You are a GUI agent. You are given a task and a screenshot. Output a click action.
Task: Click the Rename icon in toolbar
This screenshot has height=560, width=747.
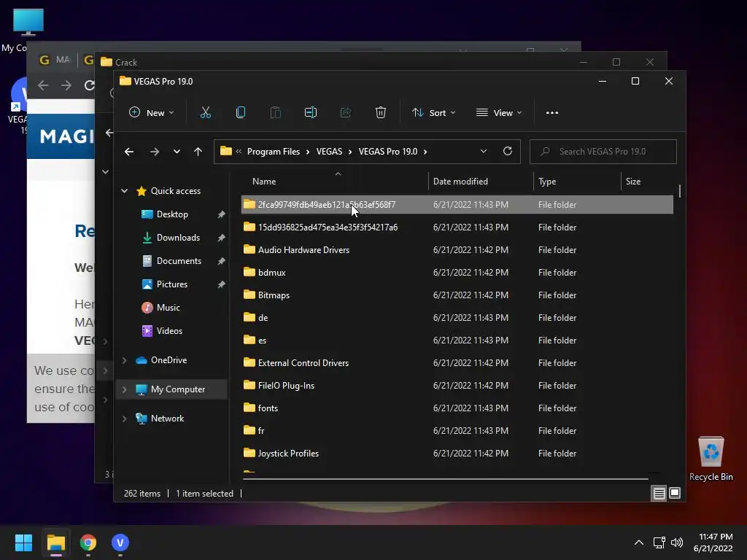(x=311, y=113)
